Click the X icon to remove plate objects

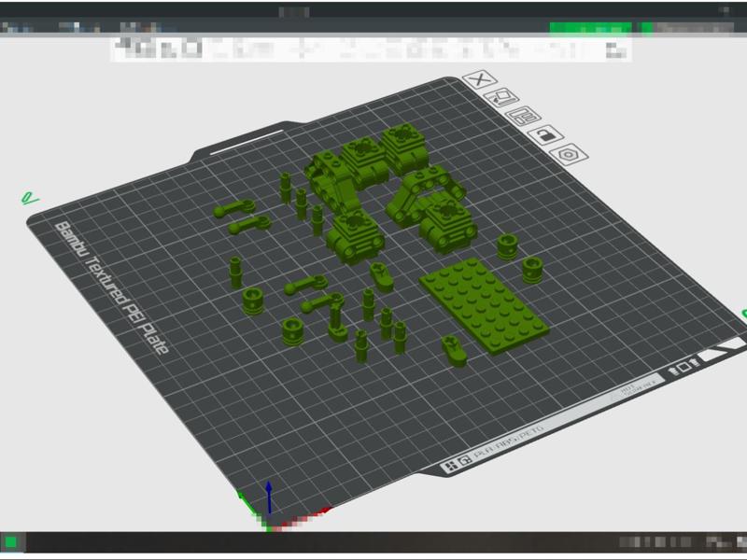click(x=480, y=80)
